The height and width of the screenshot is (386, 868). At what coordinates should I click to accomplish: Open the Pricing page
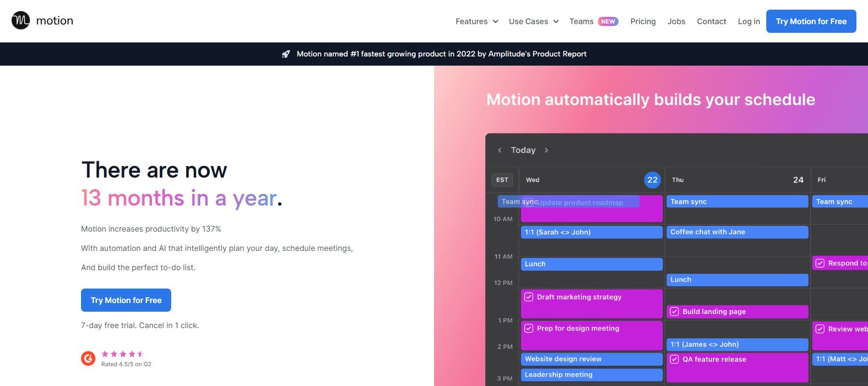click(643, 21)
